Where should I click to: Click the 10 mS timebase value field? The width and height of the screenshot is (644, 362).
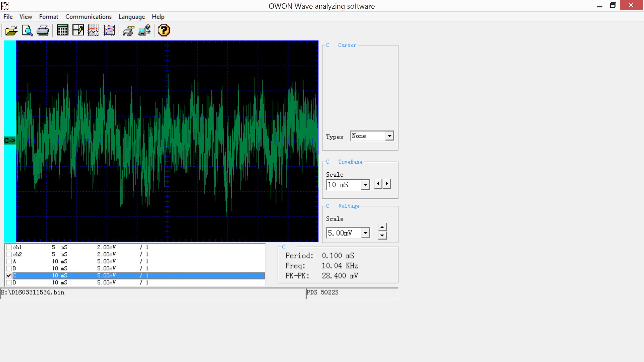344,185
